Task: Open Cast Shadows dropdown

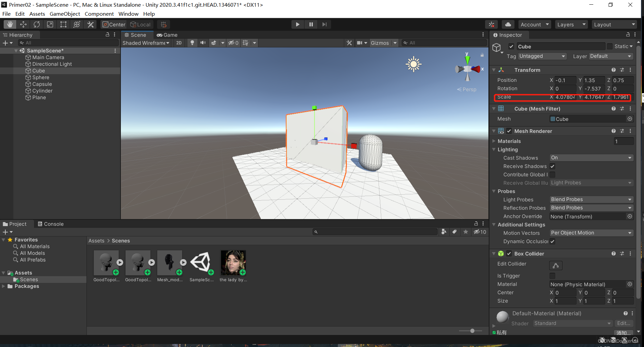Action: 591,158
